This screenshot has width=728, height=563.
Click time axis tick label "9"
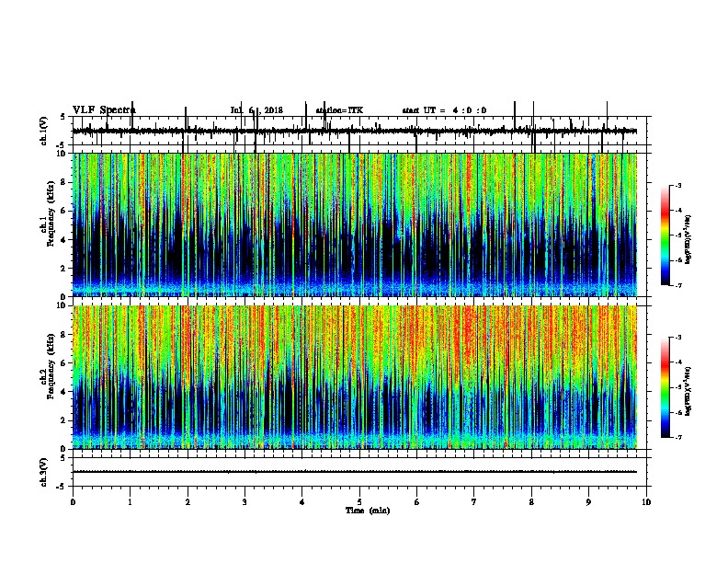pyautogui.click(x=588, y=501)
